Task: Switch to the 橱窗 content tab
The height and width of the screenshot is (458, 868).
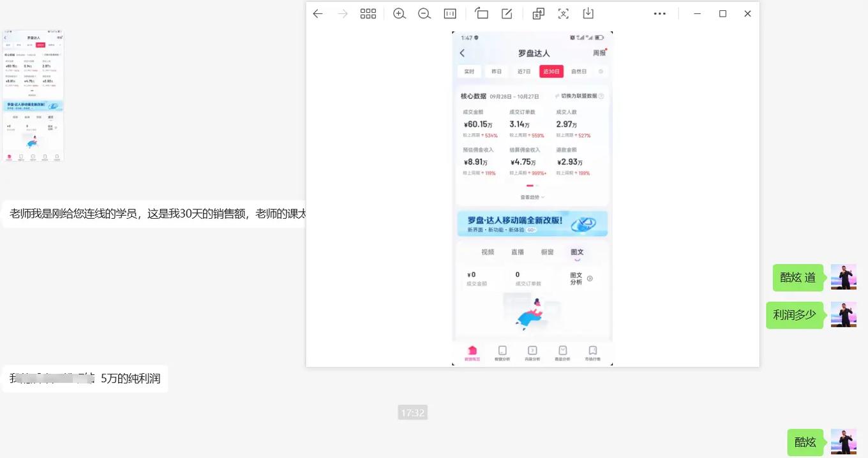Action: pos(548,252)
